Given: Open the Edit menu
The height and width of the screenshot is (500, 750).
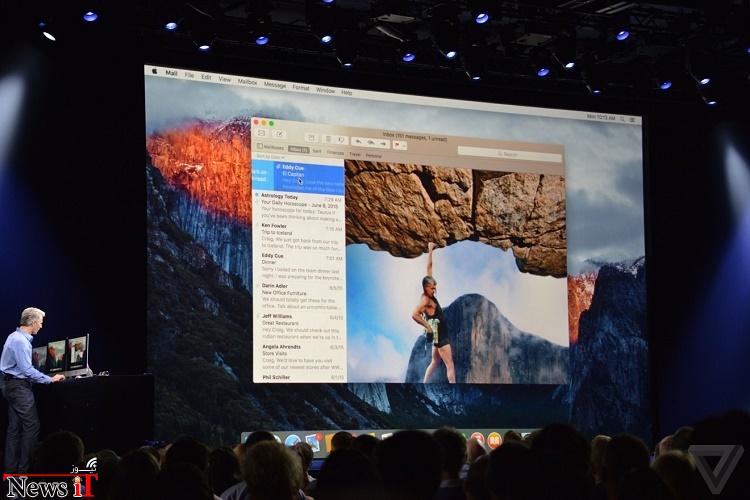Looking at the screenshot, I should (x=206, y=77).
